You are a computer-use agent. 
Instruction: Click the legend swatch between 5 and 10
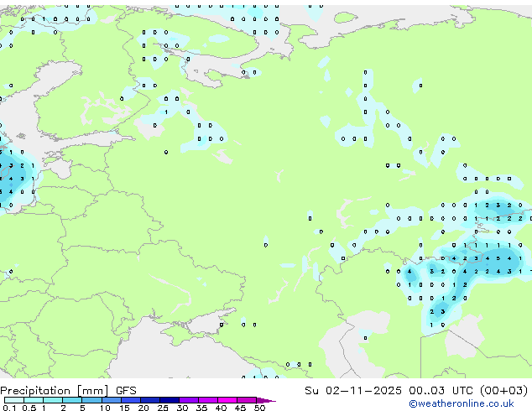pyautogui.click(x=91, y=400)
